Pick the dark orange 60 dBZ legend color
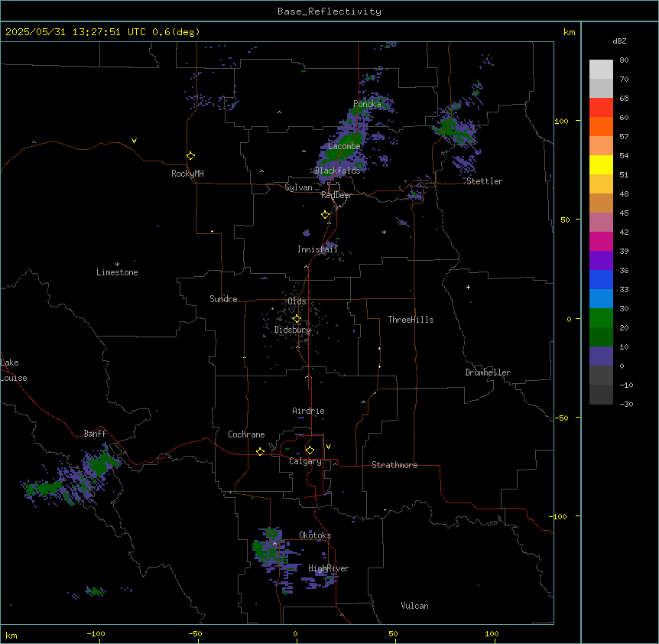This screenshot has height=644, width=659. coord(601,126)
